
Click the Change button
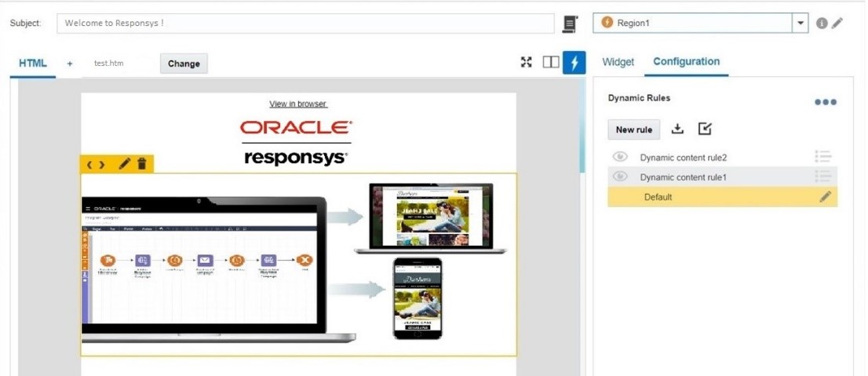(x=184, y=64)
